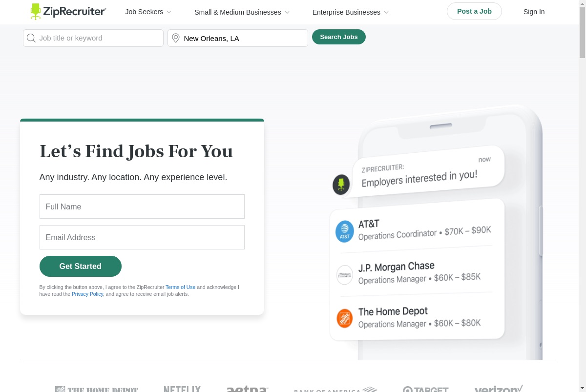Screen dimensions: 586x392
Task: Click the AT&T logo icon
Action: [x=345, y=231]
